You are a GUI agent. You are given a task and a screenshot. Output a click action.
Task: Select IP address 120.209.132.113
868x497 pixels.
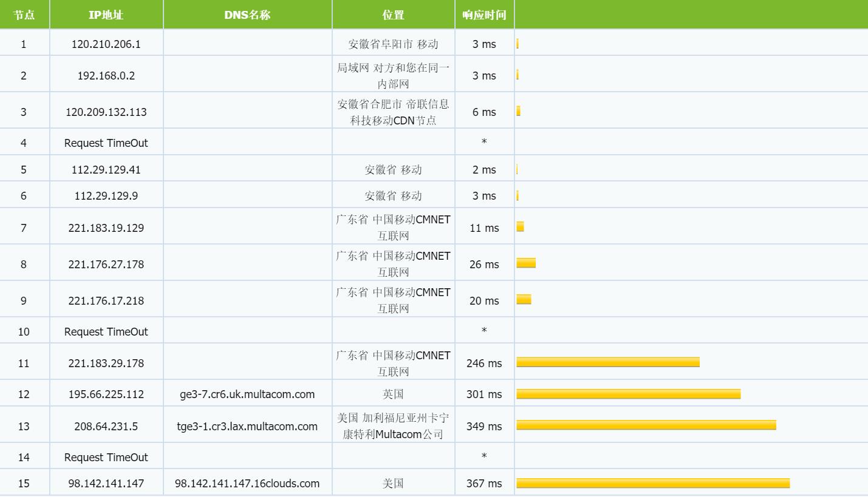(106, 112)
